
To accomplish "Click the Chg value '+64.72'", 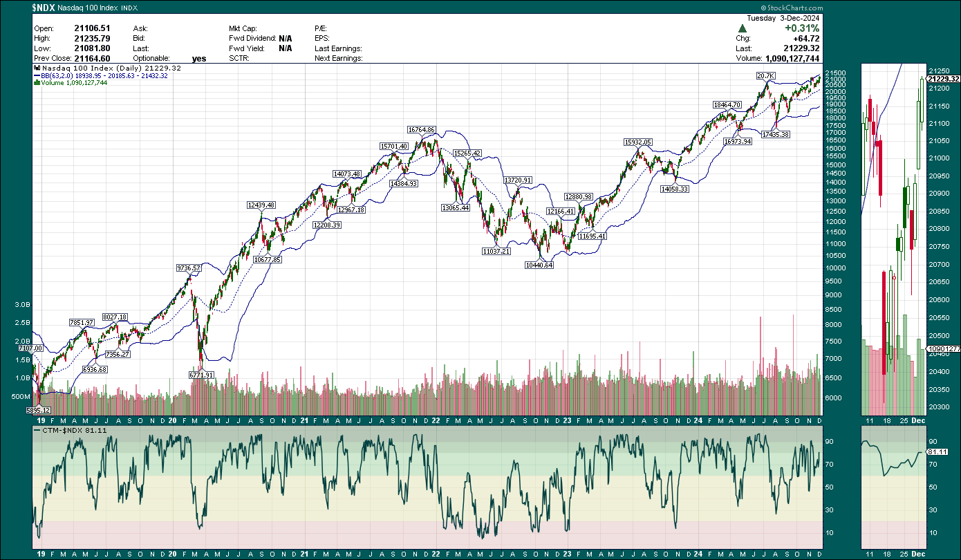I will coord(805,39).
